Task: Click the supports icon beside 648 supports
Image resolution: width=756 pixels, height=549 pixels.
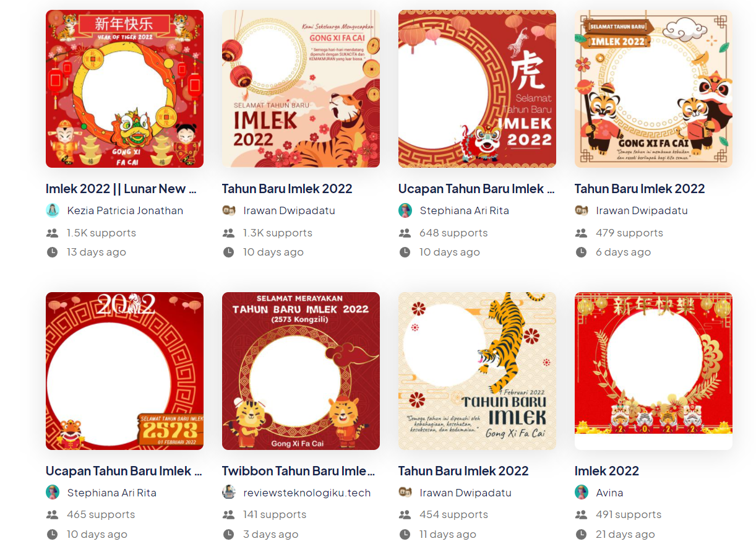Action: coord(405,233)
